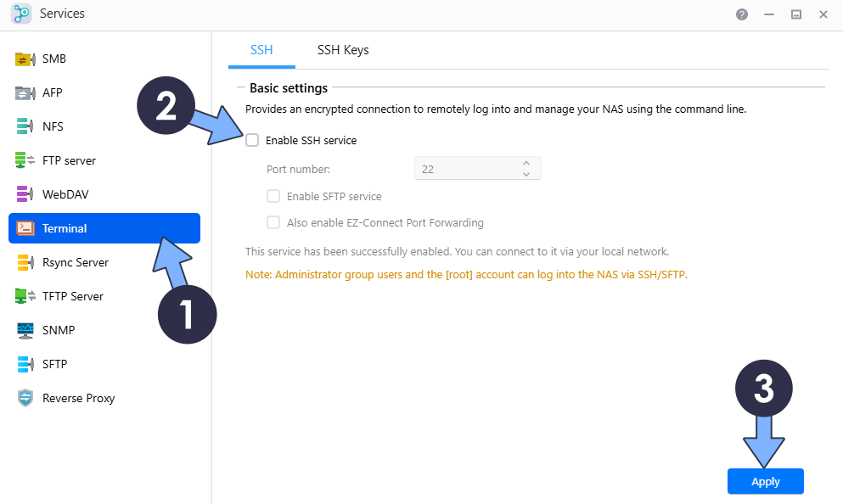Select the Rsync Server icon
843x504 pixels.
coord(25,262)
